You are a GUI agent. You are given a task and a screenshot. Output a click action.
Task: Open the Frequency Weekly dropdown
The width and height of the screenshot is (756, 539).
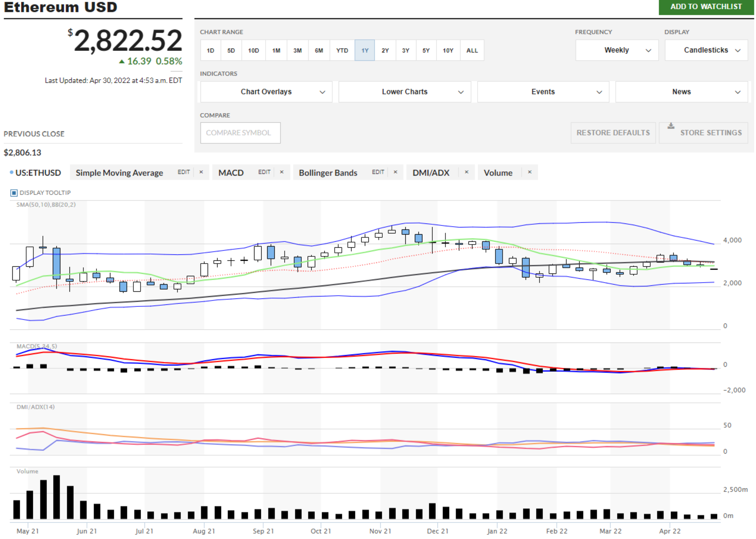[x=617, y=50]
